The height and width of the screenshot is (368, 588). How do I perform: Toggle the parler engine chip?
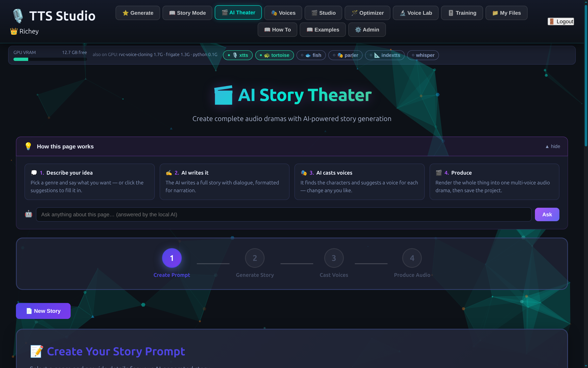pyautogui.click(x=345, y=55)
